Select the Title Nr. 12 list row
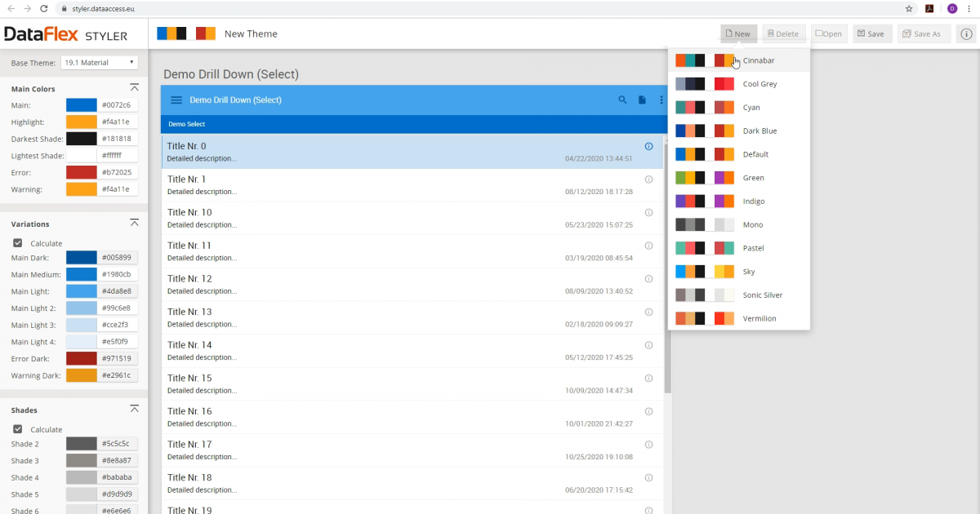This screenshot has height=514, width=980. (x=412, y=285)
